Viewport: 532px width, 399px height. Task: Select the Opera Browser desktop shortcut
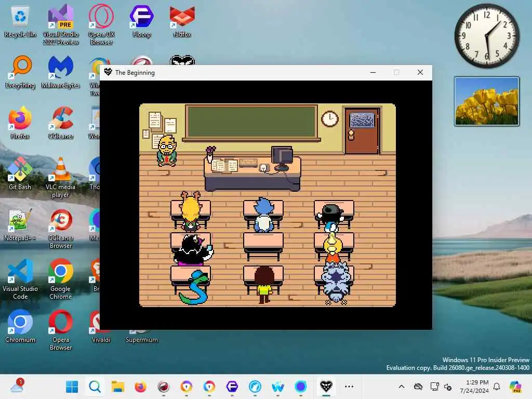point(61,330)
